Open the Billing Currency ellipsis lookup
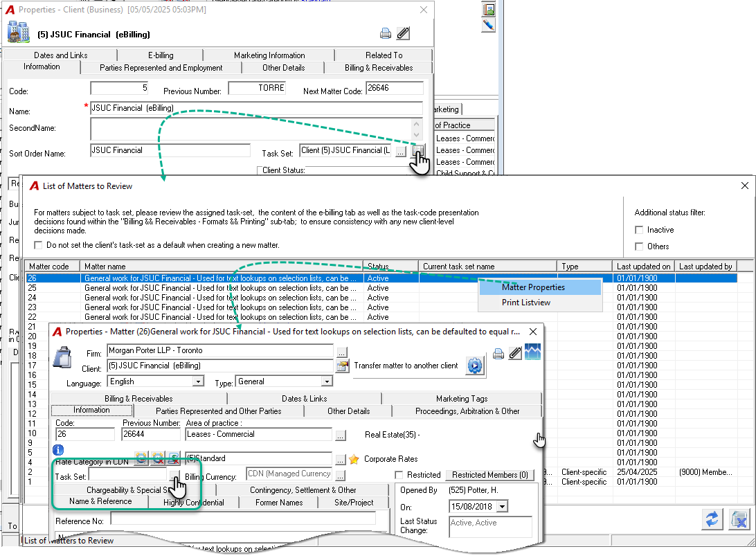756x558 pixels. coord(341,476)
